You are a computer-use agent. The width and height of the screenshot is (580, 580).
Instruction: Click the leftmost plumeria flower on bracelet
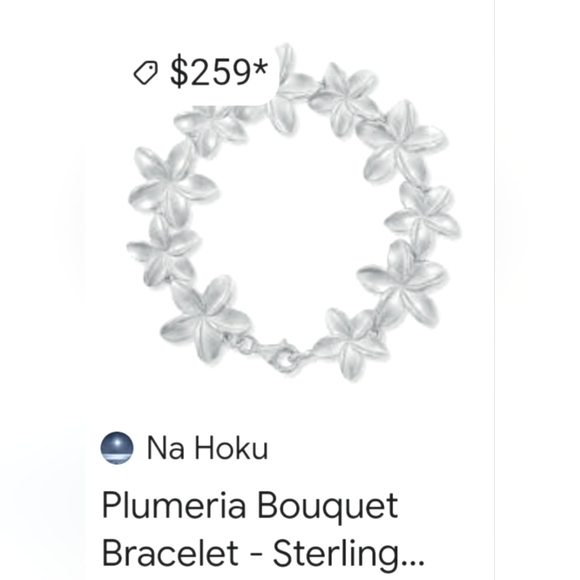(162, 250)
